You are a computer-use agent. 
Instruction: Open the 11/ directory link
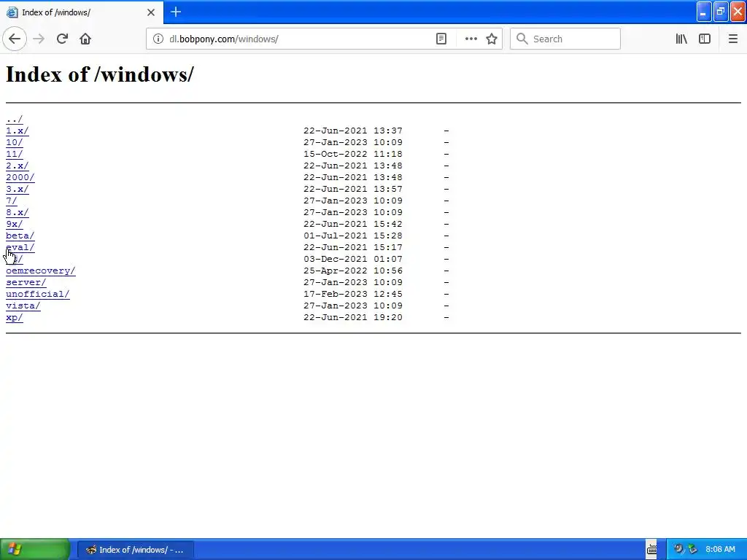[x=15, y=154]
